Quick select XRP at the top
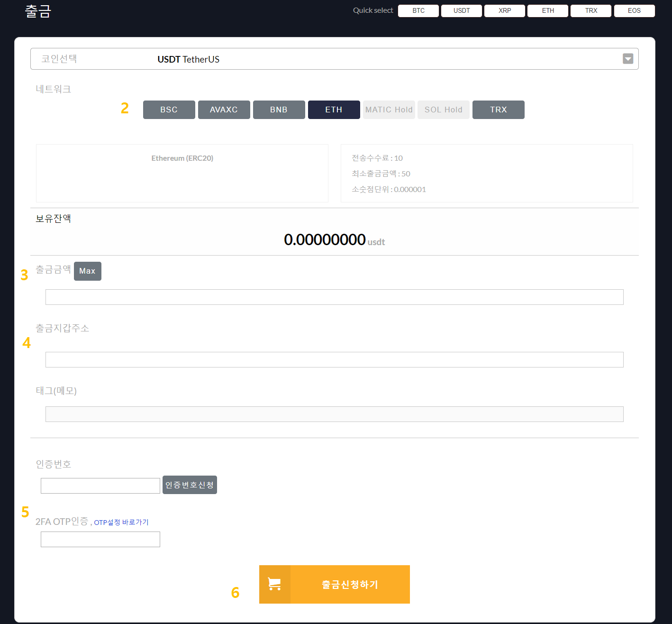Image resolution: width=672 pixels, height=624 pixels. point(504,10)
